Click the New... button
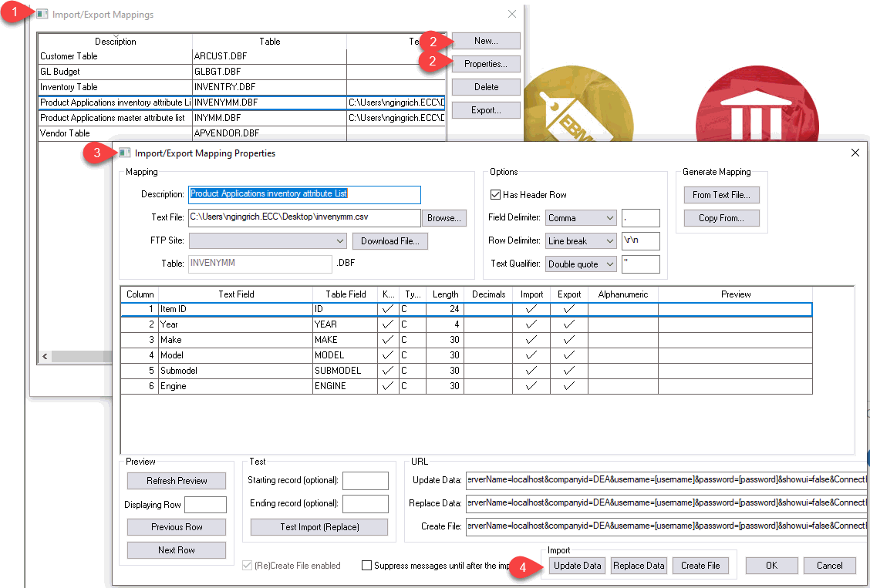The height and width of the screenshot is (588, 870). [x=486, y=41]
